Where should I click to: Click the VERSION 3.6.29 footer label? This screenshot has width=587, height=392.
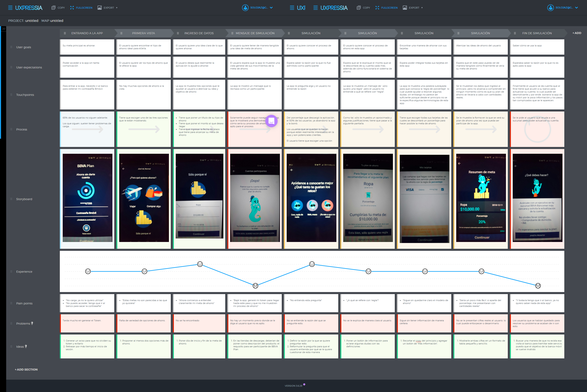click(x=293, y=386)
